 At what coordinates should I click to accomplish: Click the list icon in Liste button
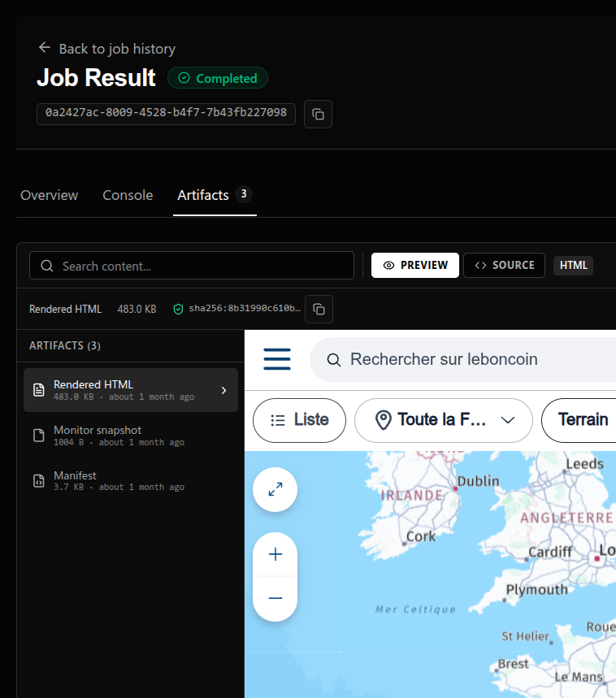click(278, 420)
